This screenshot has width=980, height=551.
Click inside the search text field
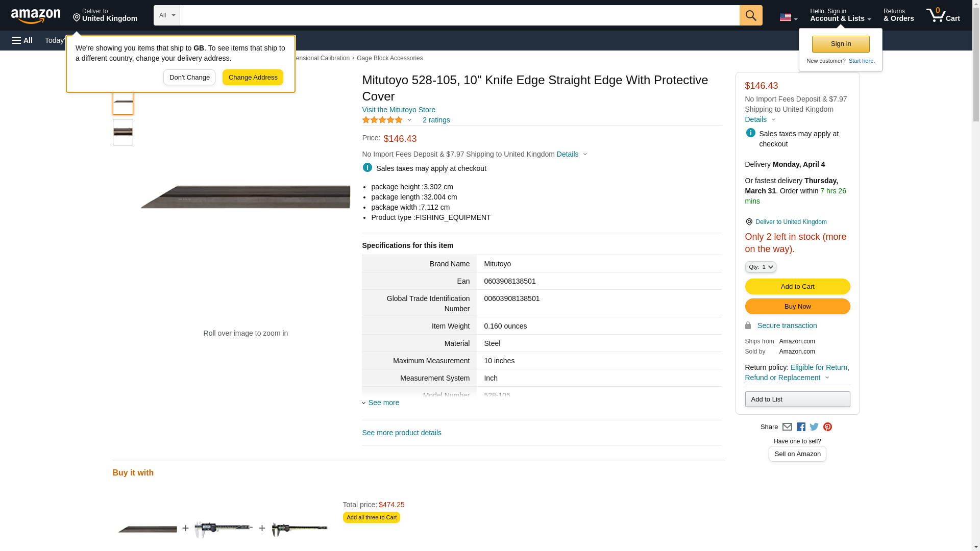coord(459,15)
